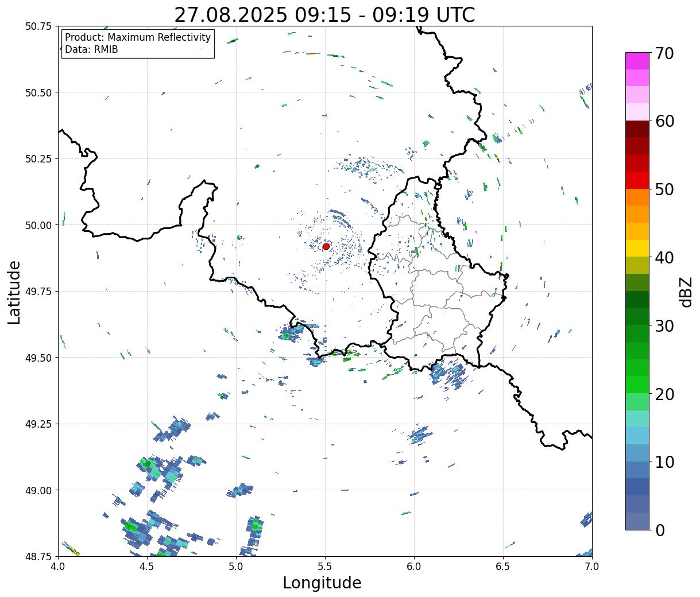Viewport: 700px width, 597px height.
Task: Click the 'Longitude' axis label
Action: [x=322, y=583]
